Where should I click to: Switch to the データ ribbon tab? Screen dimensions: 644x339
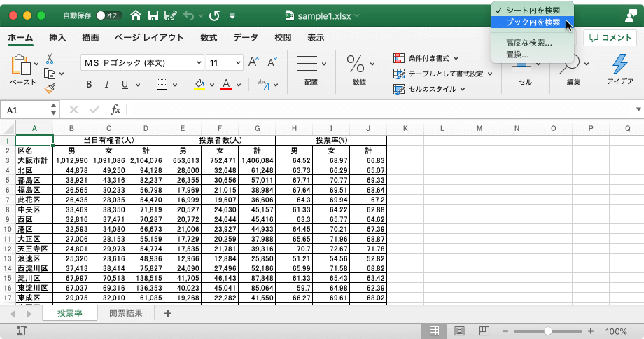coord(246,37)
